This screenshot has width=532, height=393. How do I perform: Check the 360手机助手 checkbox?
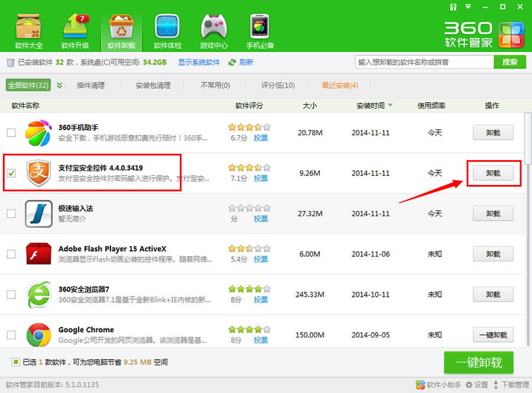tap(11, 133)
